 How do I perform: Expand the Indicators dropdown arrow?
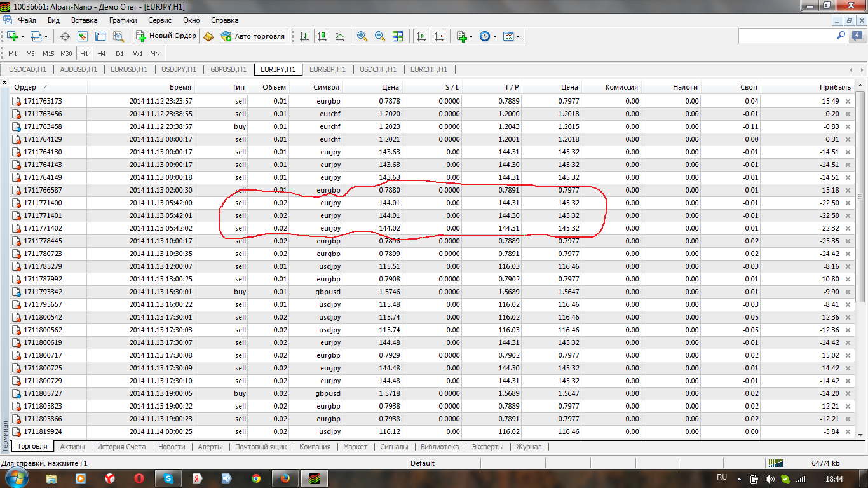pyautogui.click(x=471, y=36)
